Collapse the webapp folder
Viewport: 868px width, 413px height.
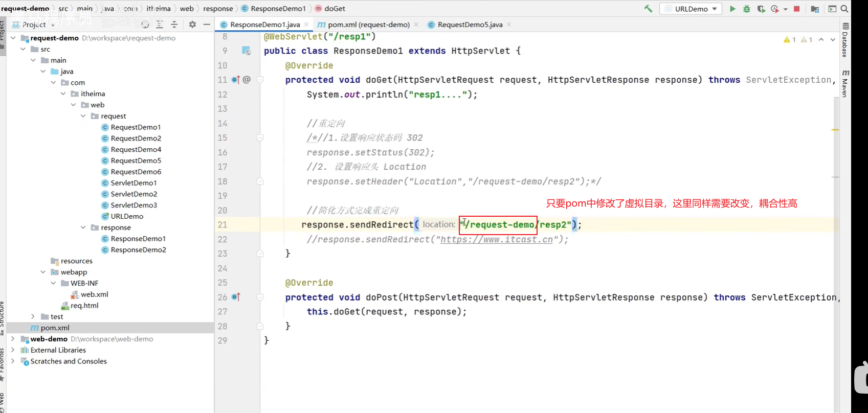pos(43,272)
